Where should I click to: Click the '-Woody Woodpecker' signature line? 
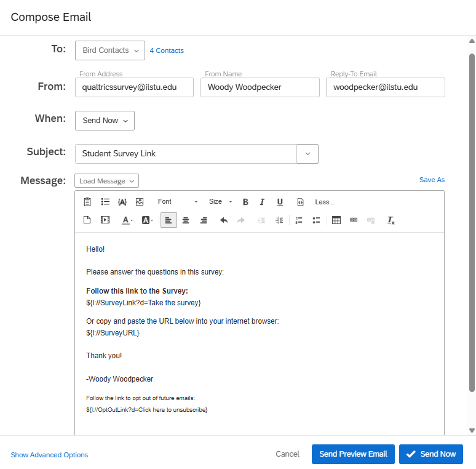(x=119, y=379)
